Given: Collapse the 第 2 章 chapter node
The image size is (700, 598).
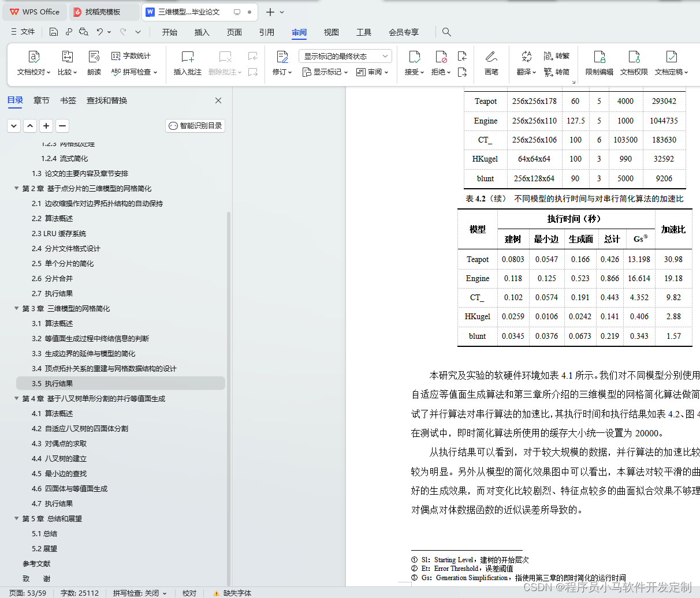Looking at the screenshot, I should click(x=16, y=188).
